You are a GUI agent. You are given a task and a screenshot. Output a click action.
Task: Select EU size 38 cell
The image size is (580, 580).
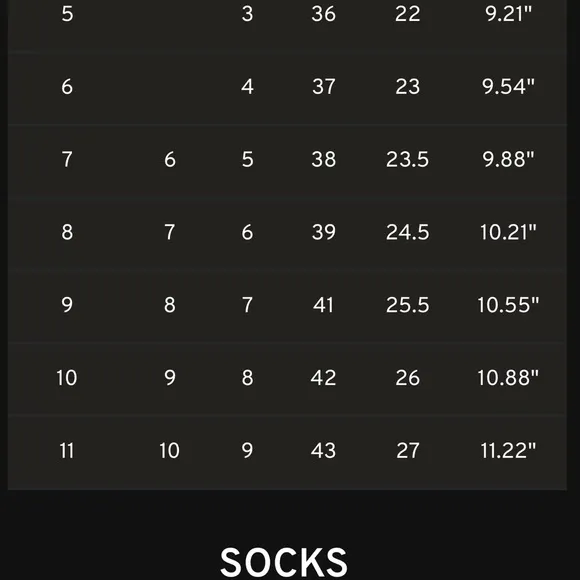tap(324, 159)
